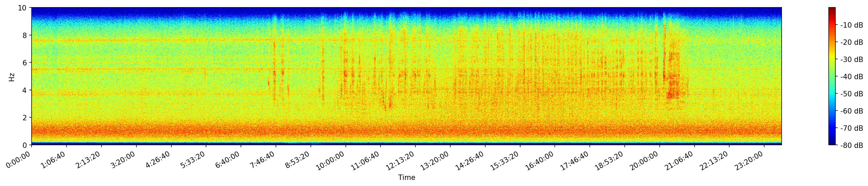
Task: Click the -60 dB colorbar label
Action: click(851, 111)
